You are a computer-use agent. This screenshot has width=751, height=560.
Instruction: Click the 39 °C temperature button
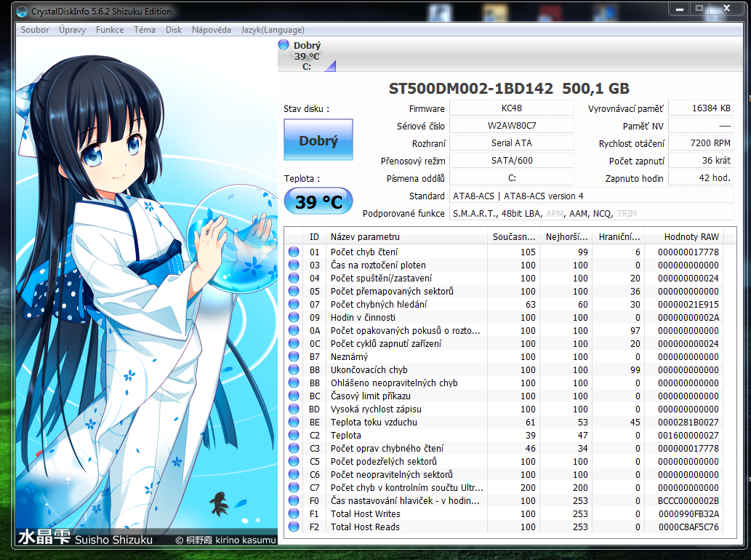pyautogui.click(x=318, y=201)
